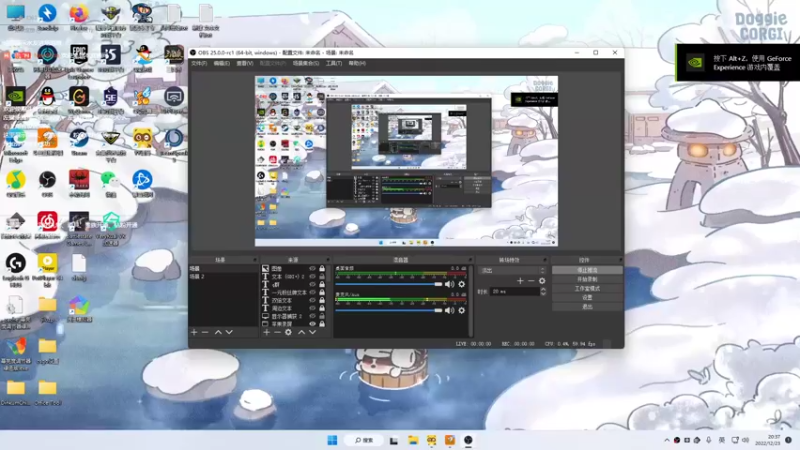This screenshot has width=800, height=450.
Task: Toggle visibility eye for 文本 (GDI+) 2 source
Action: point(312,277)
